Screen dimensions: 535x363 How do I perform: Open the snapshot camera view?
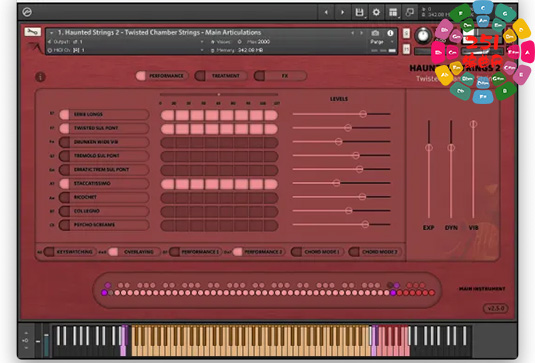pyautogui.click(x=375, y=33)
